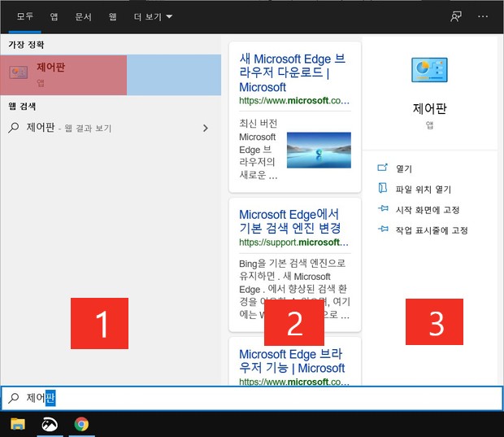Click the Edge lake preview thumbnail
The width and height of the screenshot is (504, 437).
[319, 150]
